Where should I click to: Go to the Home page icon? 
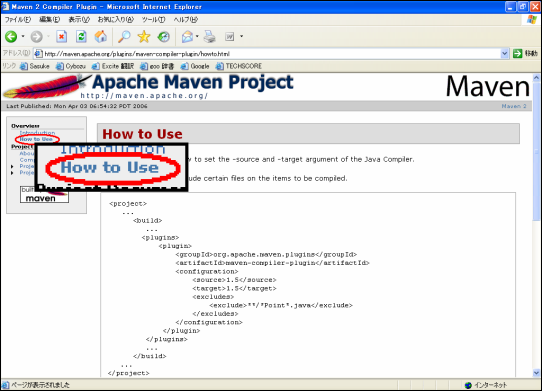click(101, 36)
